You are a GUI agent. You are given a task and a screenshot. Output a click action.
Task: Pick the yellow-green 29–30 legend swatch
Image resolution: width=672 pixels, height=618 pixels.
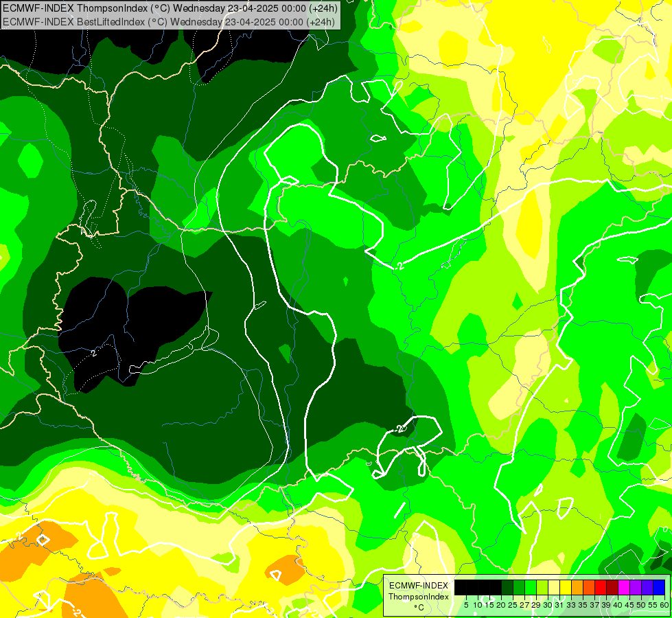point(542,587)
